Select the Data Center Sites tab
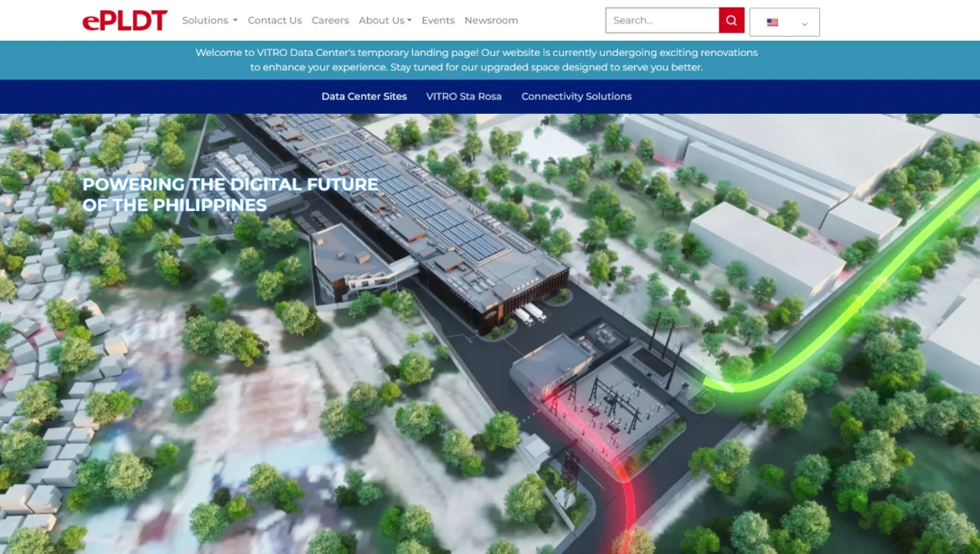The image size is (980, 554). (x=364, y=96)
